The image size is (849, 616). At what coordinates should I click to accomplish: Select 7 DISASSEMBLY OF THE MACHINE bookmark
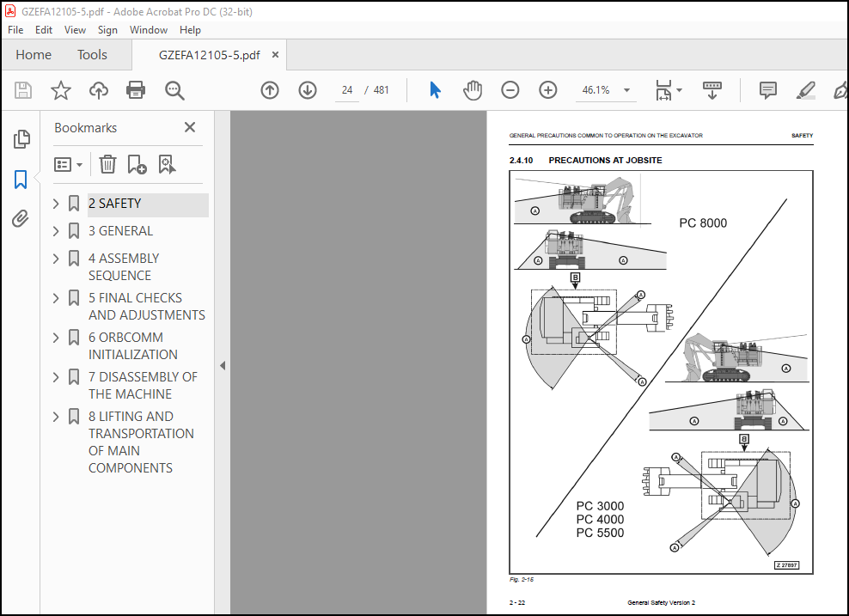click(x=143, y=386)
